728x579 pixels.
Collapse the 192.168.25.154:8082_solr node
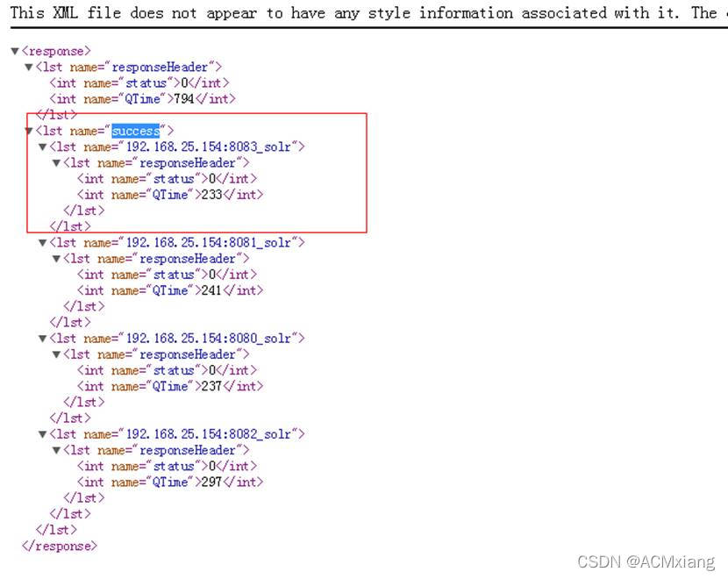point(43,434)
